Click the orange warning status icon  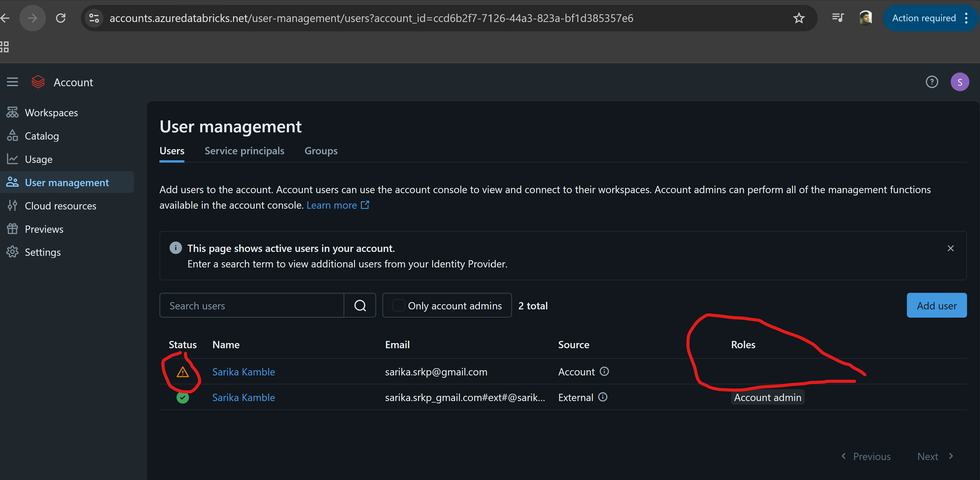183,372
